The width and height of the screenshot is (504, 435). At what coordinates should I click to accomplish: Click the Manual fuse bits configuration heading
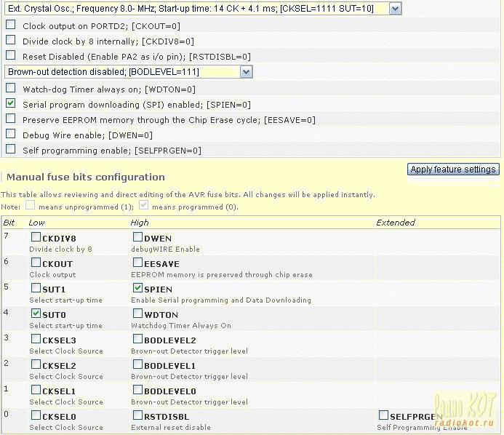pos(86,177)
